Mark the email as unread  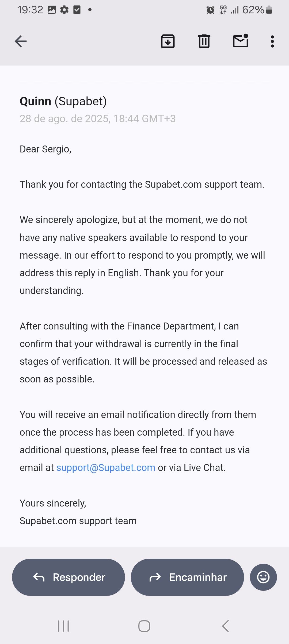click(241, 41)
